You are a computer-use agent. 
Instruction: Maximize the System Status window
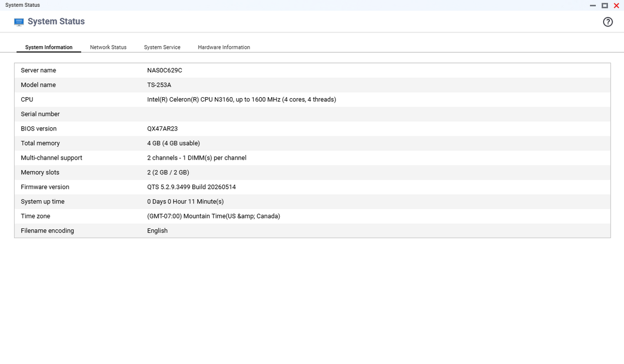[604, 6]
